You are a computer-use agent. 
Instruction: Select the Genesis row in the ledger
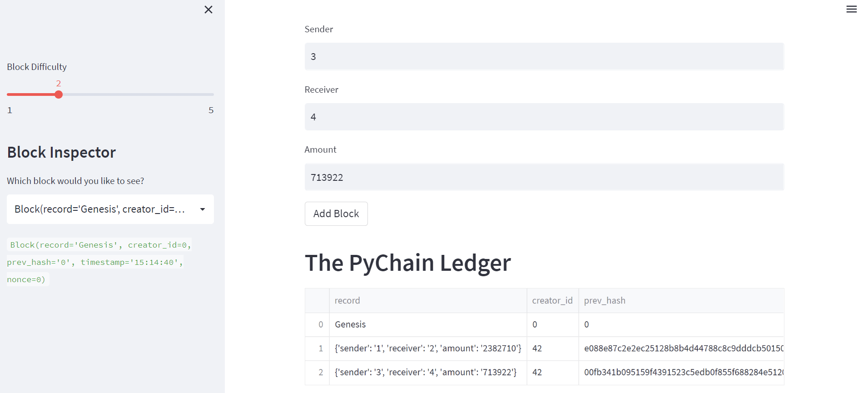click(x=427, y=324)
